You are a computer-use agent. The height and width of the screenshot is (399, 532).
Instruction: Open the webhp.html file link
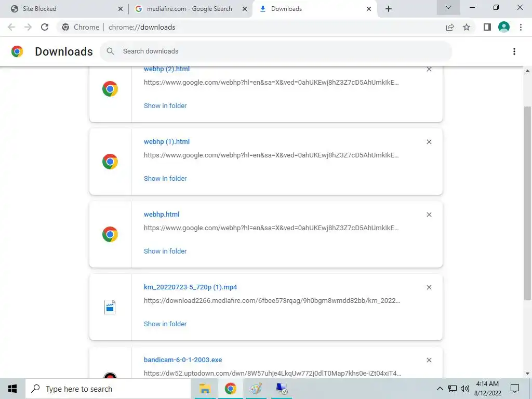(x=162, y=215)
